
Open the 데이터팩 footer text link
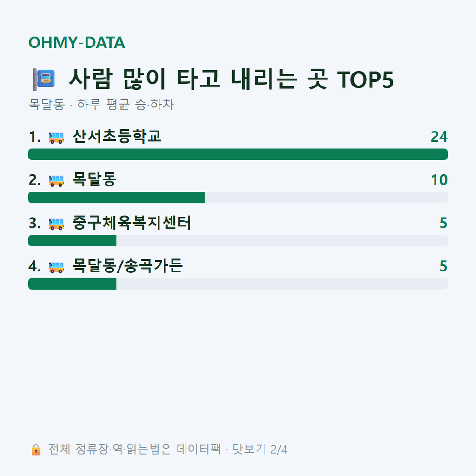(x=199, y=450)
